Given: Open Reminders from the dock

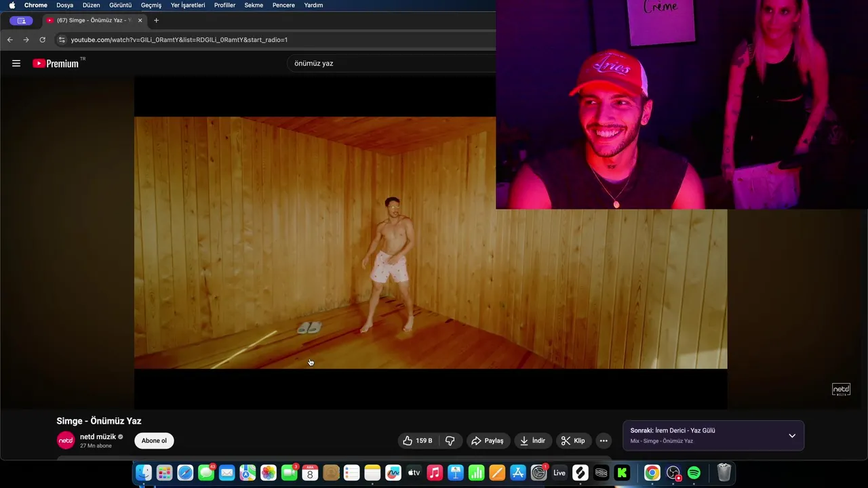Looking at the screenshot, I should point(351,472).
